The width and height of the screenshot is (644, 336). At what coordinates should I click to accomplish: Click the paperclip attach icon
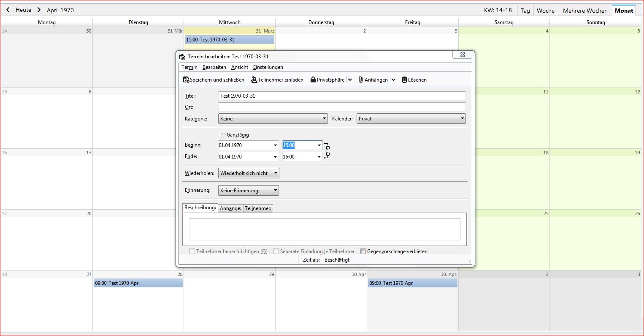coord(361,79)
